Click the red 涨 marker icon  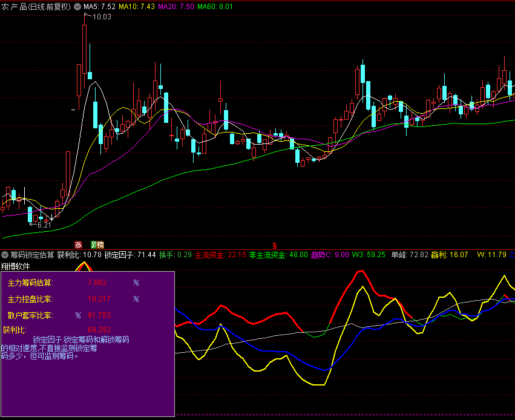click(78, 244)
